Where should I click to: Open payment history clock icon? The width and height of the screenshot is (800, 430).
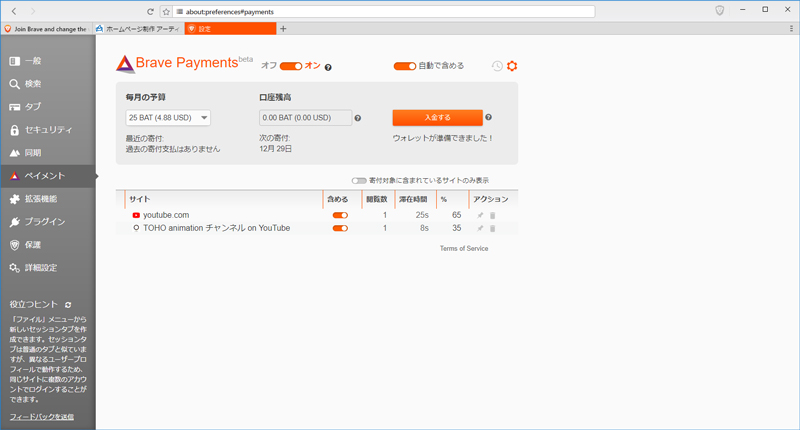pos(497,66)
